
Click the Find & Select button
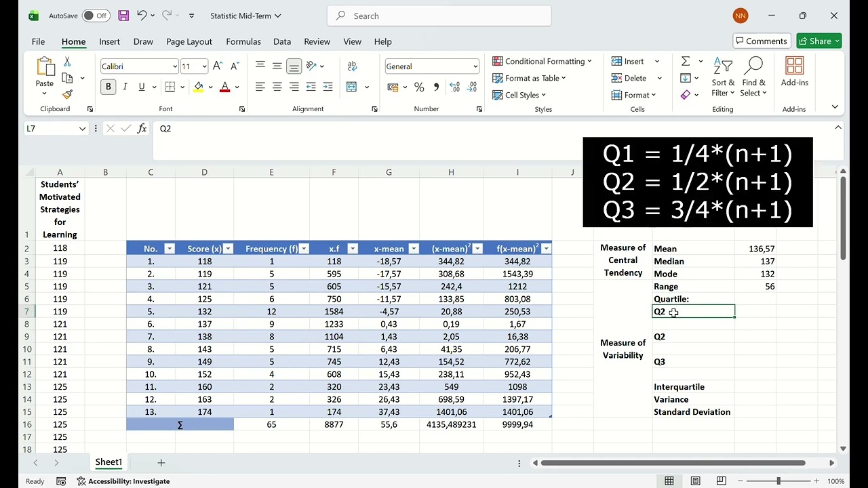point(753,77)
